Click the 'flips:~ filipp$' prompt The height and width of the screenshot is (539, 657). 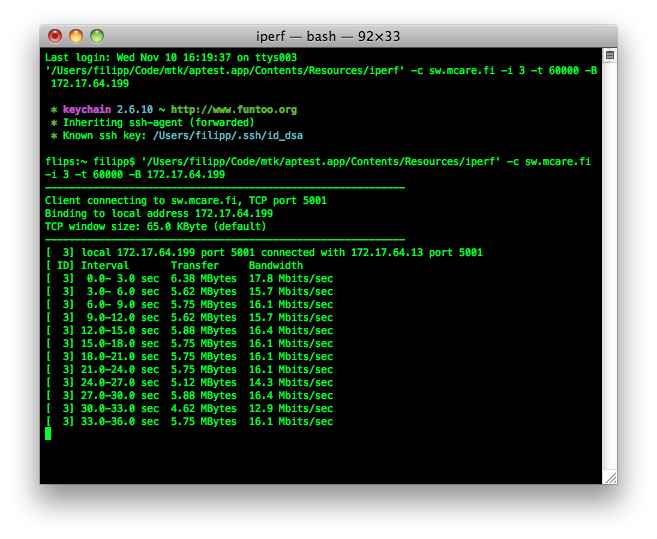(90, 162)
